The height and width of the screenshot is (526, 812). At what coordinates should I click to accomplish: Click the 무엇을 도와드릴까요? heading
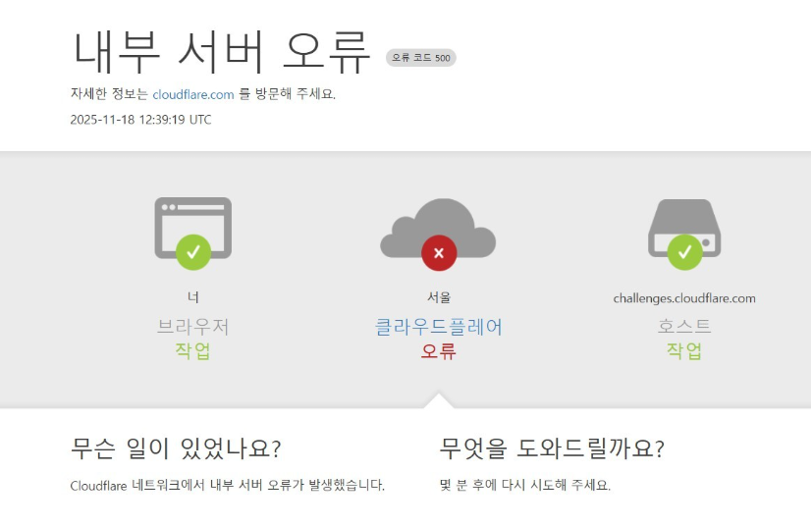click(552, 448)
